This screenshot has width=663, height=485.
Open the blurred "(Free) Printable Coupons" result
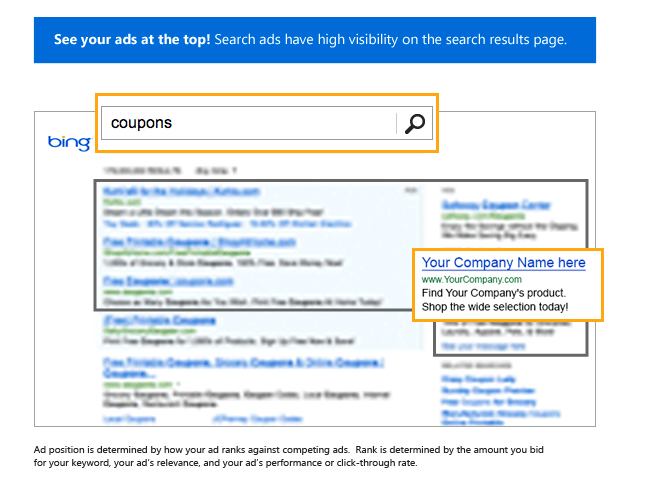(x=159, y=321)
